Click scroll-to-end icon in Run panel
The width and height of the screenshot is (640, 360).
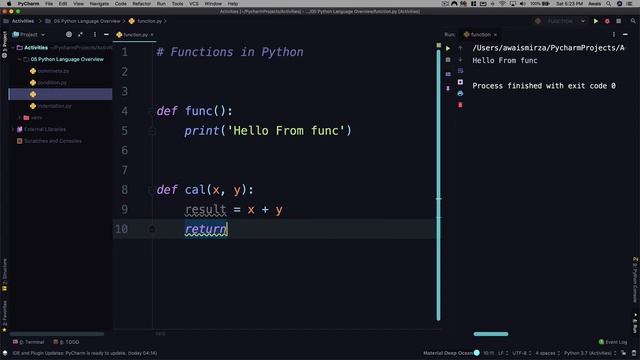coord(460,82)
